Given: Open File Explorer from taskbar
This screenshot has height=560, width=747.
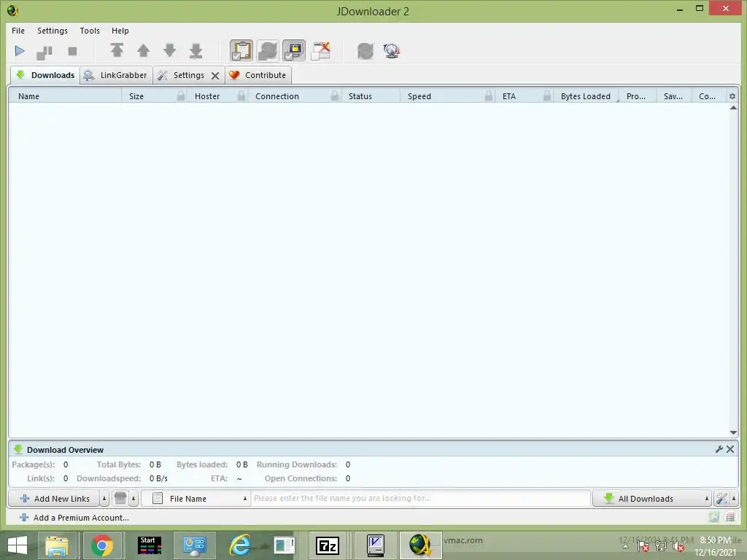Looking at the screenshot, I should point(57,545).
